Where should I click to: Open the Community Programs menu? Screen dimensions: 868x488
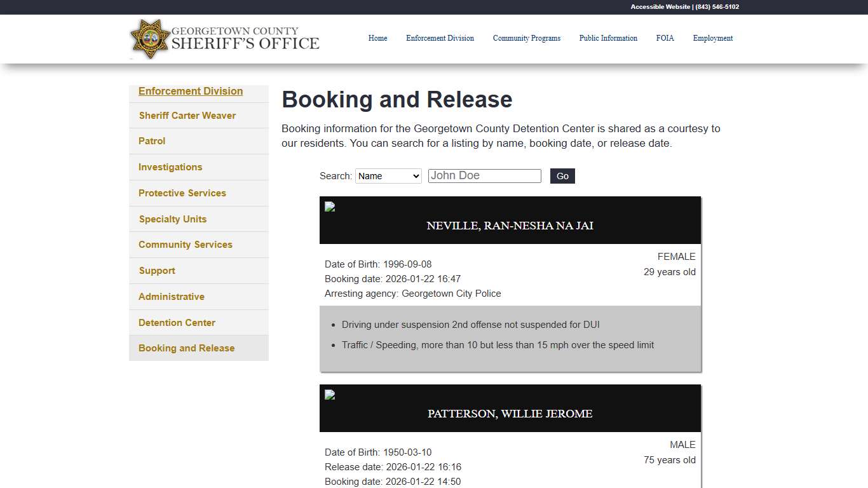coord(527,38)
